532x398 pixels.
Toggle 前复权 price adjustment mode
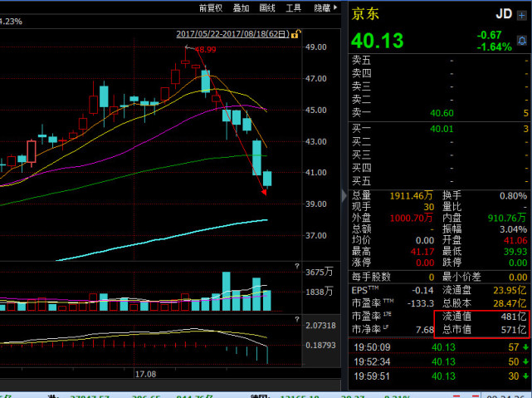(211, 7)
